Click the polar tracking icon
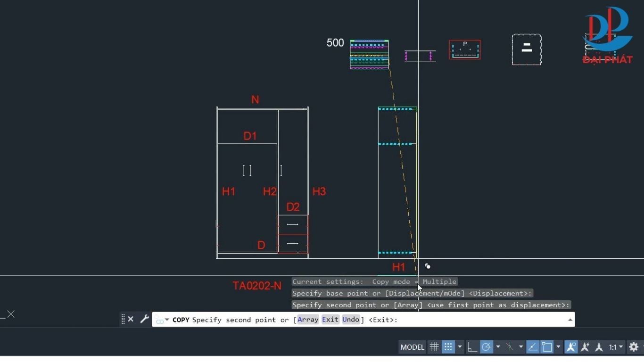 tap(487, 347)
